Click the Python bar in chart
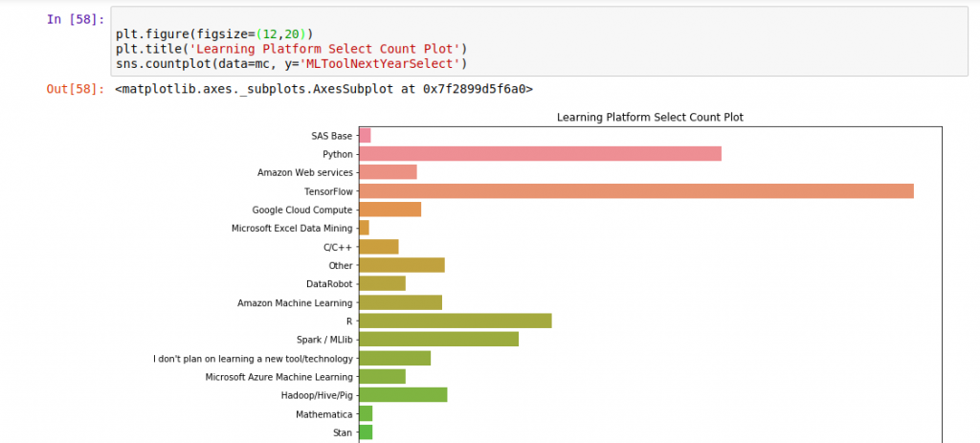Screen dimensions: 980x443 click(x=540, y=154)
